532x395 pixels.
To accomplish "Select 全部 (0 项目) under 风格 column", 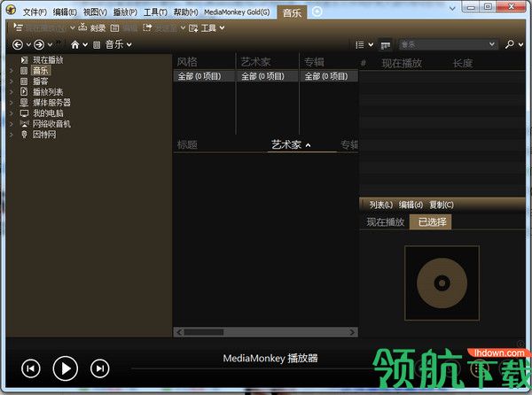I will pyautogui.click(x=204, y=76).
